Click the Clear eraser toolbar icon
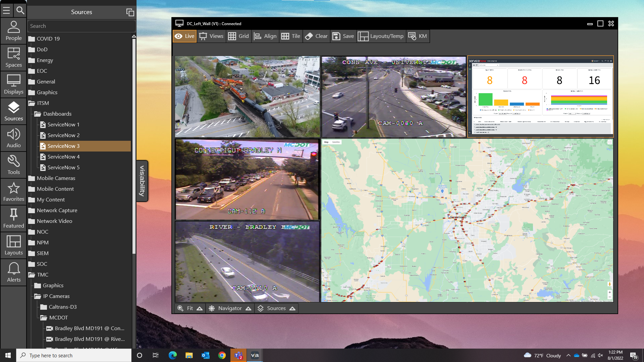Screen dimensions: 644x362 [x=309, y=36]
